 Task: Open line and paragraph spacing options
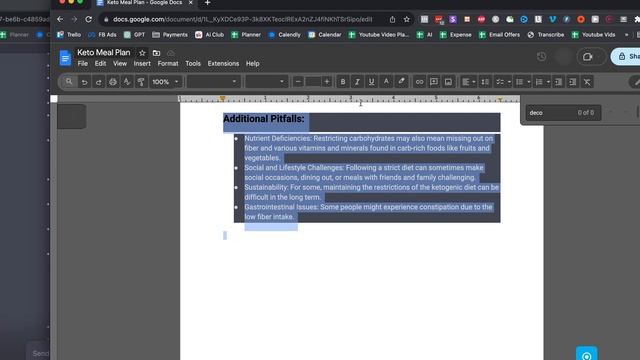[x=485, y=82]
